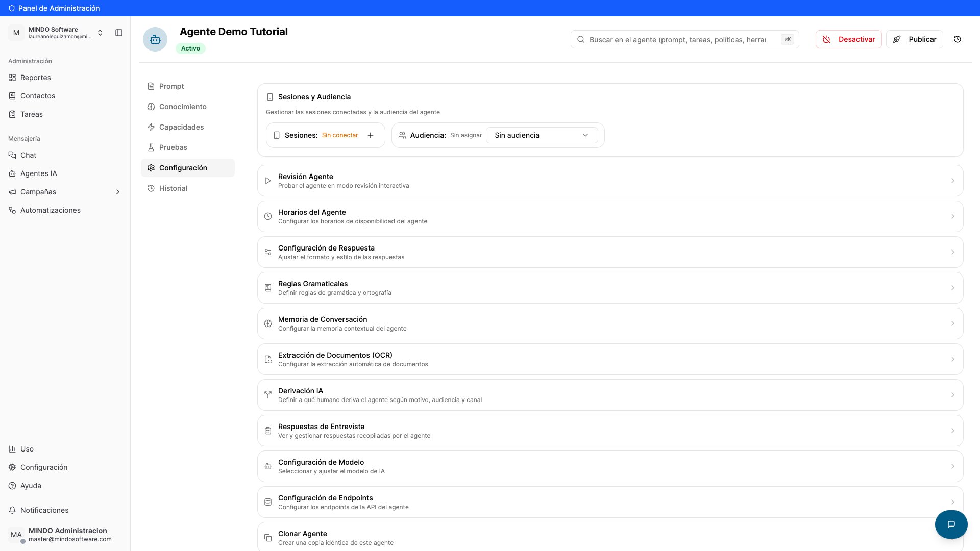
Task: Switch to the Conocimiento tab
Action: tap(188, 107)
